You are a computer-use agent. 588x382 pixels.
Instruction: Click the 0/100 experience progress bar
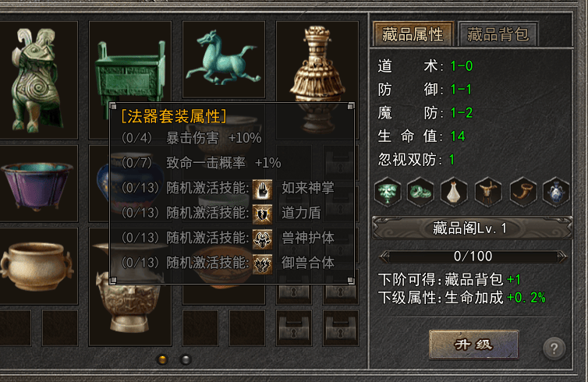point(473,256)
